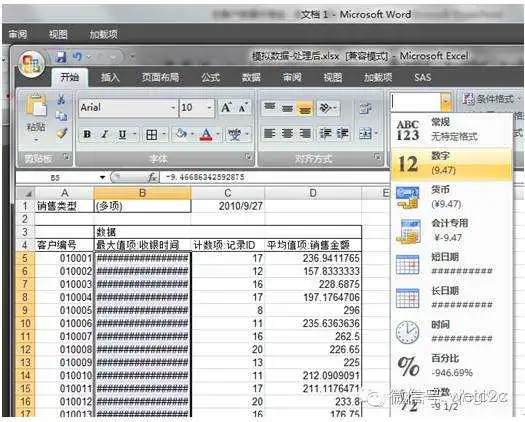Click the Save floppy disk icon
The image size is (525, 422).
pos(61,57)
